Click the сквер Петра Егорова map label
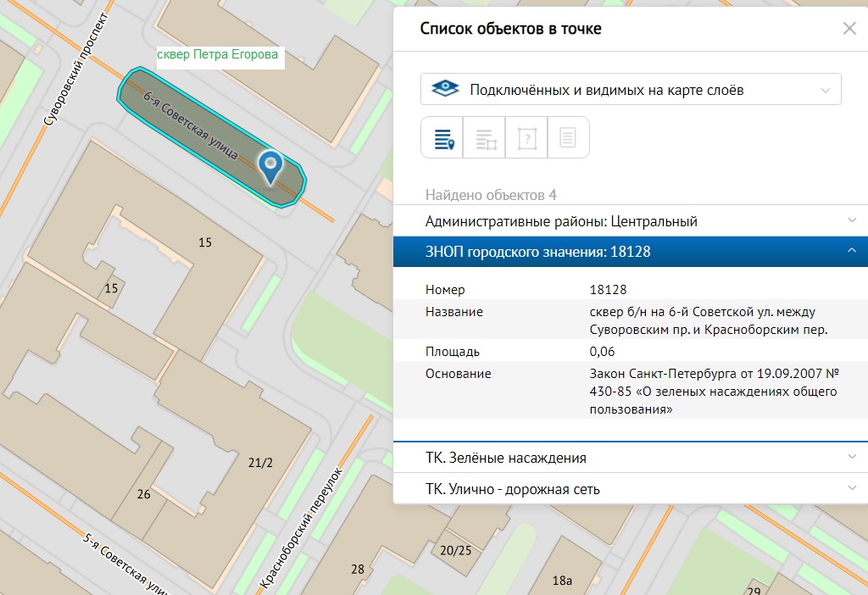Screen dimensions: 868x595 pyautogui.click(x=218, y=56)
